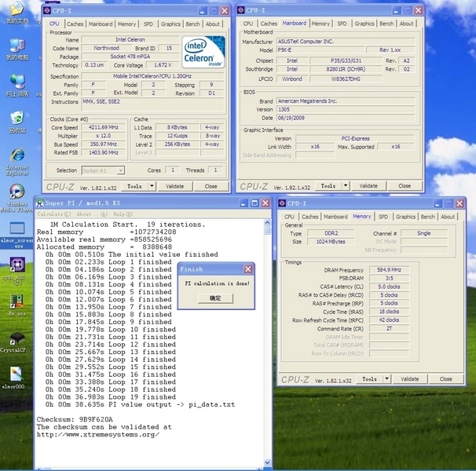
Task: Switch to Bench tab in Memory window
Action: point(427,217)
